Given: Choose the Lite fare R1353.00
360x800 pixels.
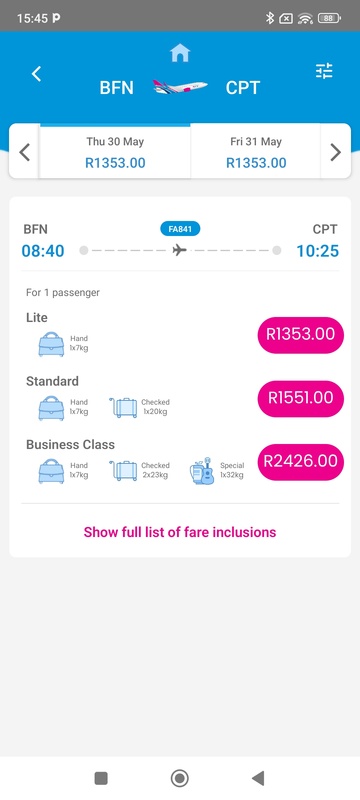Looking at the screenshot, I should pos(300,335).
